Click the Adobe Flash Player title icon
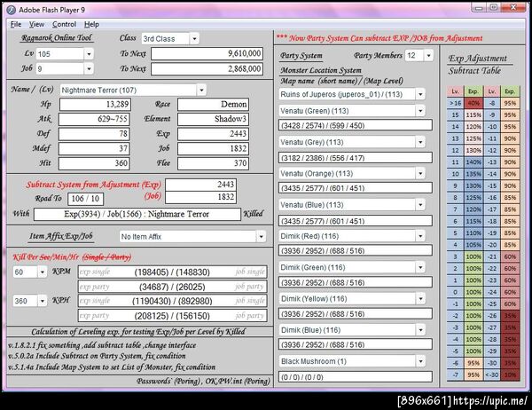The image size is (532, 410). (11, 10)
